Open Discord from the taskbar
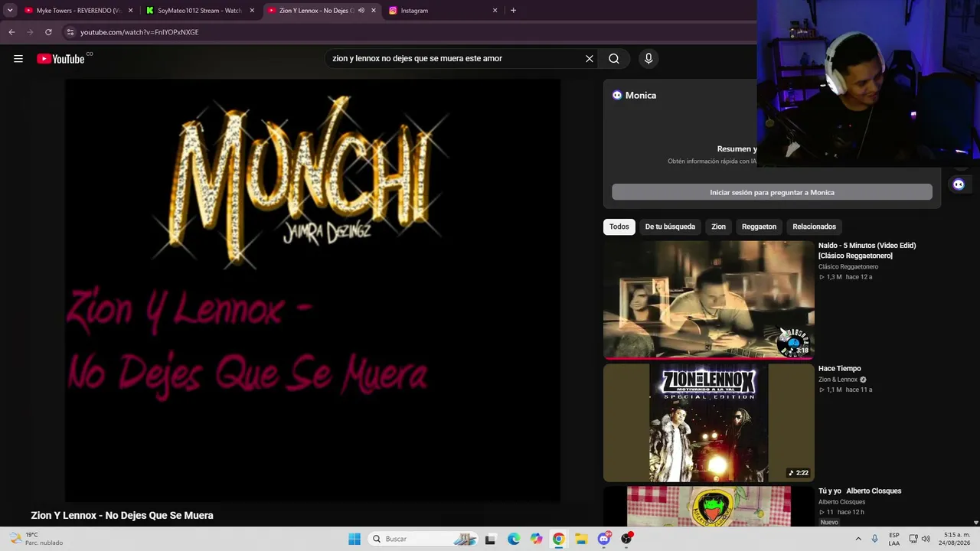980x551 pixels. click(x=604, y=539)
